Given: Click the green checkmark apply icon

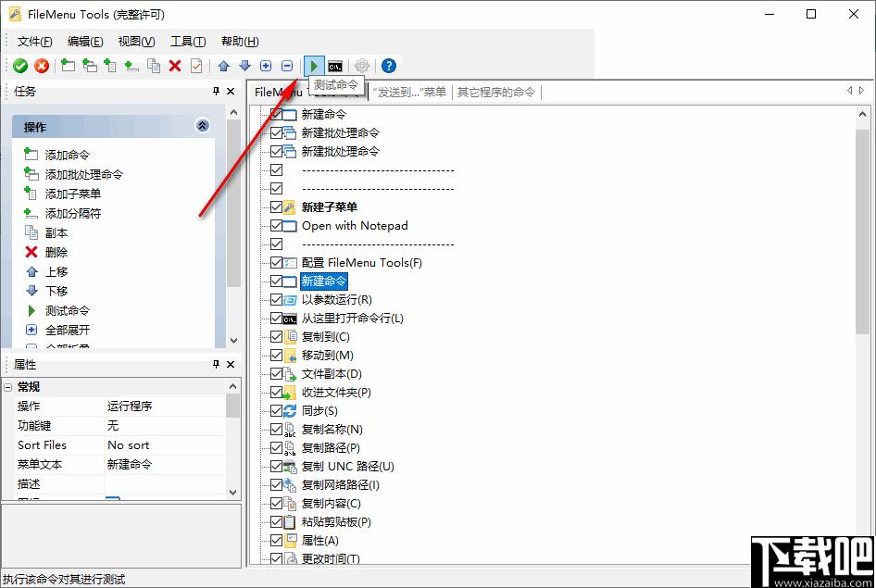Looking at the screenshot, I should [19, 65].
